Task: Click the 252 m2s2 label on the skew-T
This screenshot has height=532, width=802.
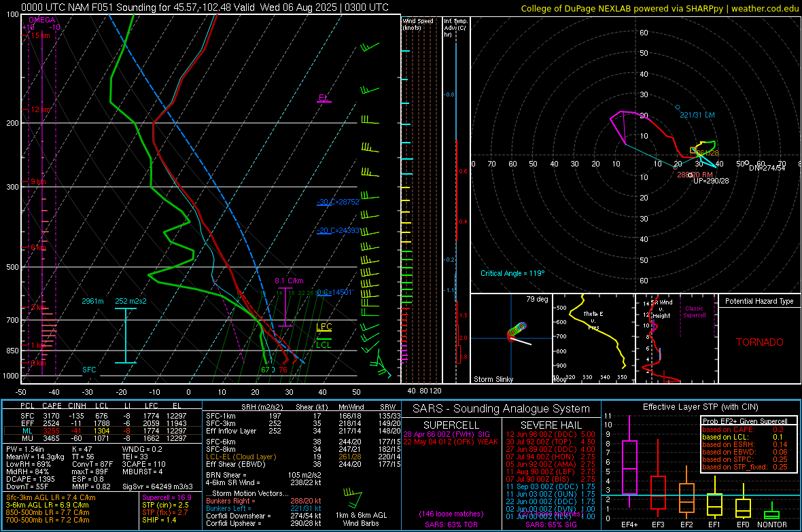Action: coord(130,301)
